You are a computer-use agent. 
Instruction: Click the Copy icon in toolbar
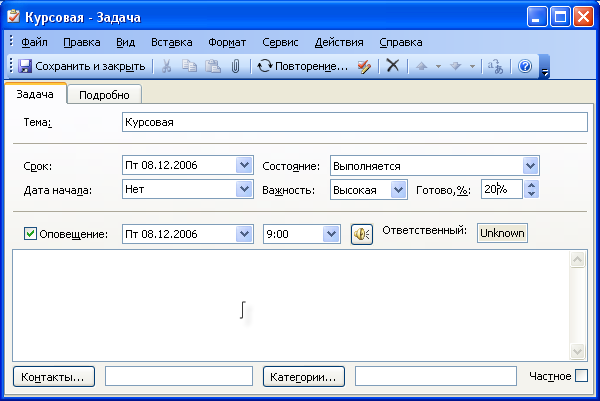189,66
